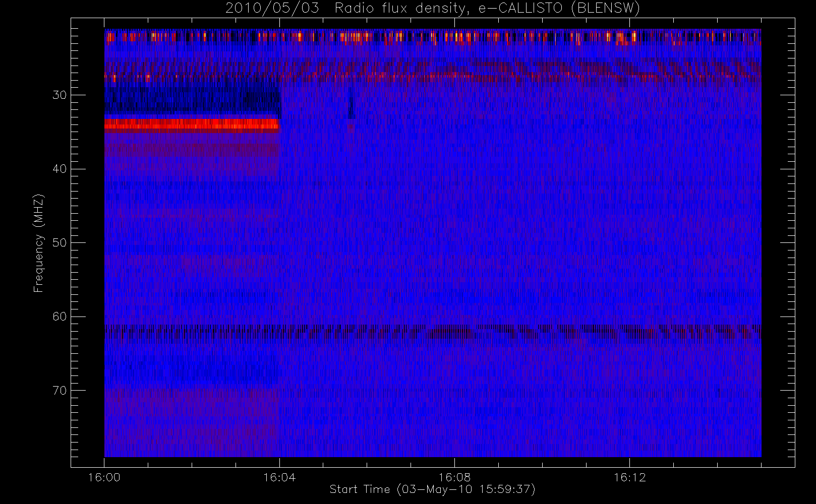This screenshot has height=504, width=816.
Task: Click the 16:12 time tick label
Action: pos(629,477)
